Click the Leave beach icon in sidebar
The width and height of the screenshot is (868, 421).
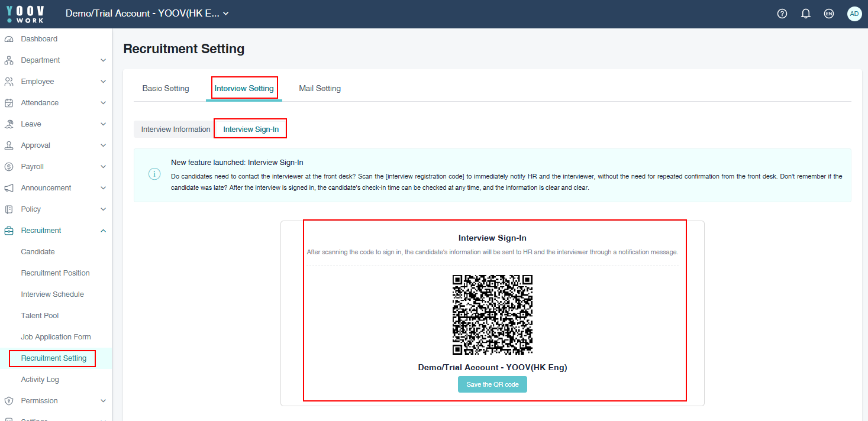(9, 124)
